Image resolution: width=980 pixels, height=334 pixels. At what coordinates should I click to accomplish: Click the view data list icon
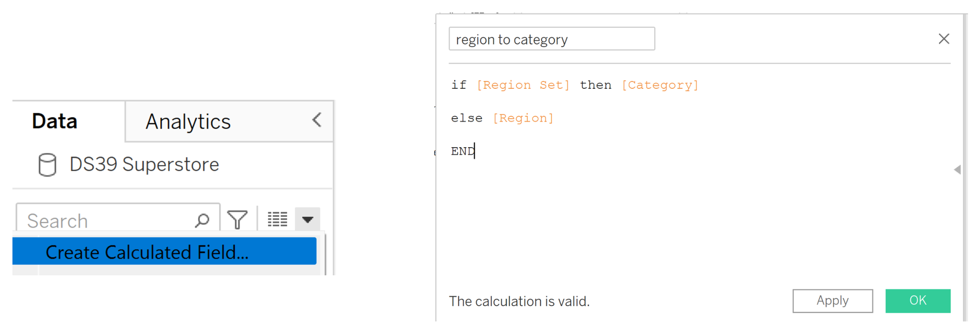[x=277, y=219]
